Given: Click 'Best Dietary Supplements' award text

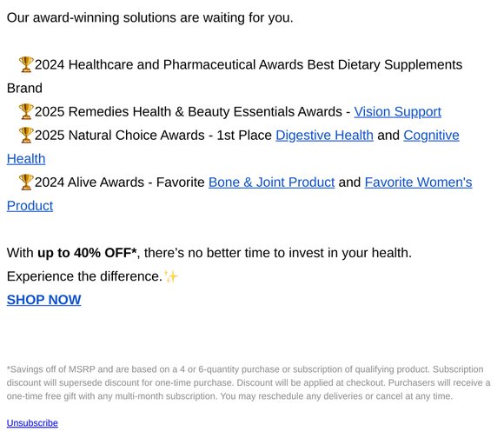Looking at the screenshot, I should pyautogui.click(x=385, y=64).
